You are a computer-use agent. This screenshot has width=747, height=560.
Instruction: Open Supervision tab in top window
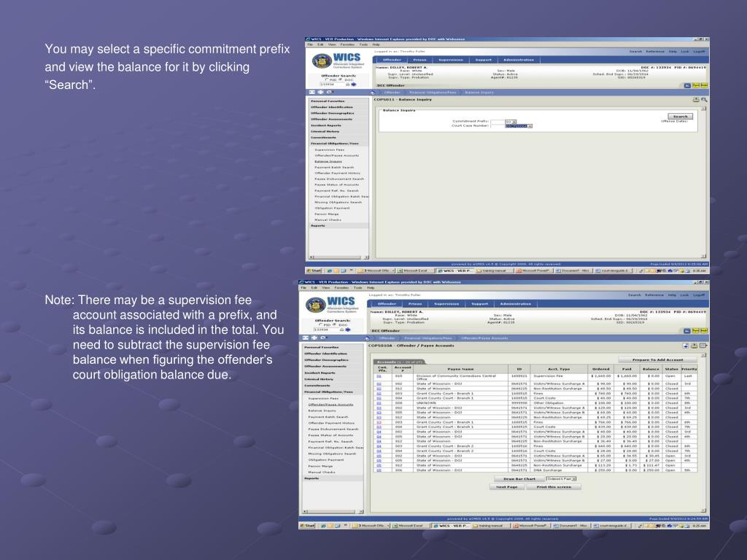click(x=451, y=60)
